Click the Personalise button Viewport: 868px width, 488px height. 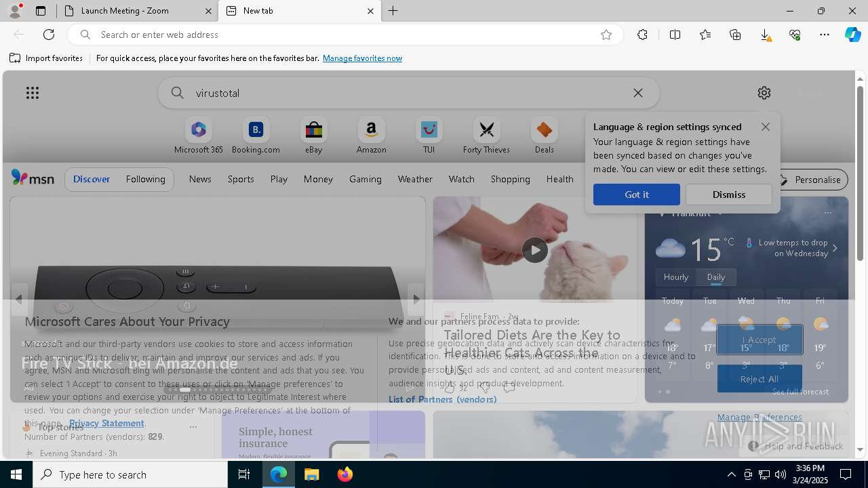point(811,180)
